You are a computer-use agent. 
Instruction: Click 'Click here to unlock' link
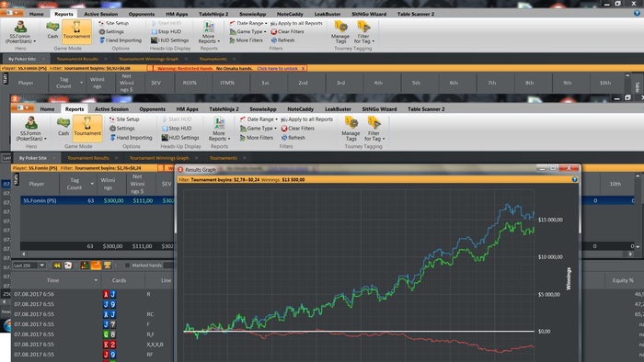point(277,69)
